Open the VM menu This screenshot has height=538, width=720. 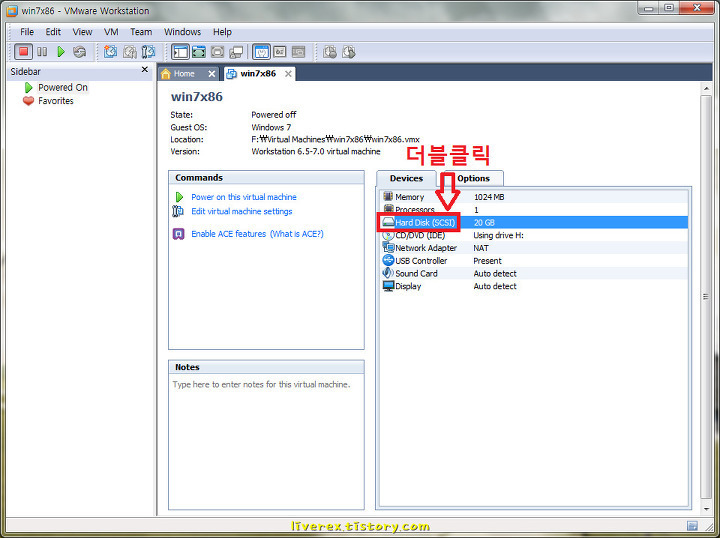coord(111,32)
